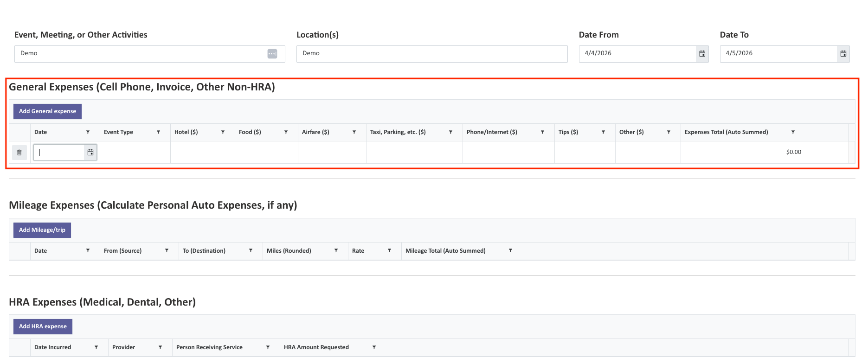Open filter for Taxi, Parking, etc. column

click(x=450, y=132)
